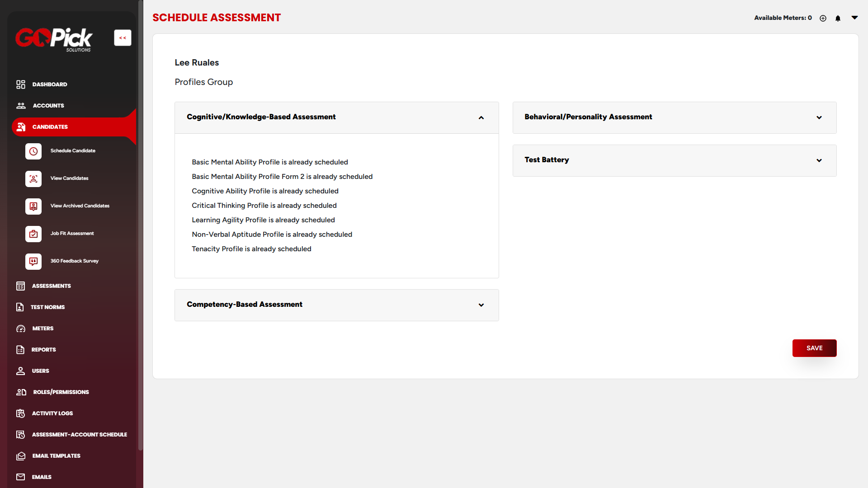Screen dimensions: 868x488
Task: Click the 360 Feedback Survey icon
Action: (x=33, y=262)
